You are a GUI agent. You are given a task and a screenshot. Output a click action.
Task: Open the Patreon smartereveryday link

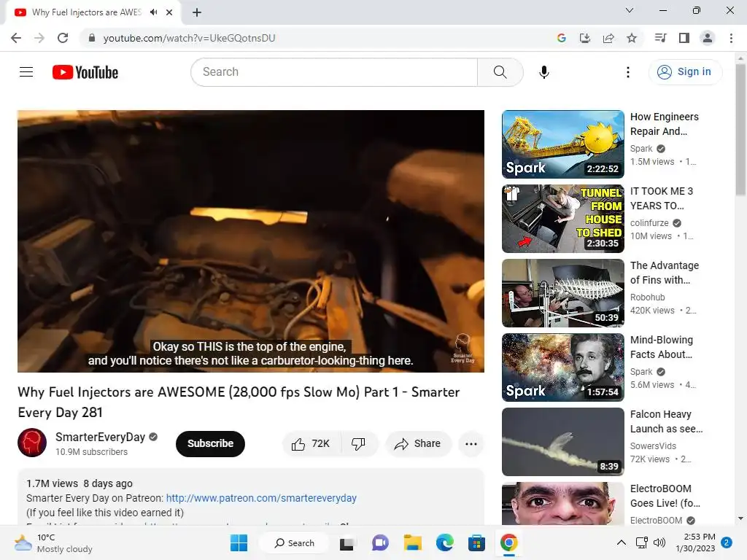261,498
